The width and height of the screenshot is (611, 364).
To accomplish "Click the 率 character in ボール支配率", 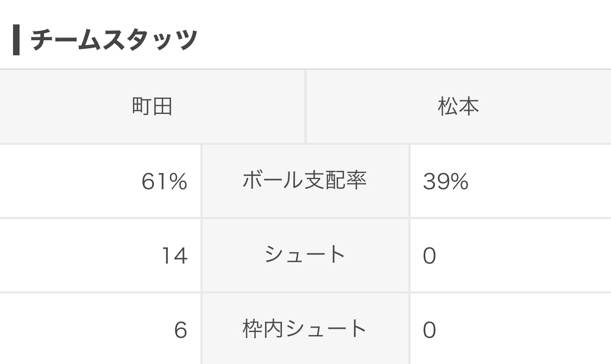I will click(357, 181).
